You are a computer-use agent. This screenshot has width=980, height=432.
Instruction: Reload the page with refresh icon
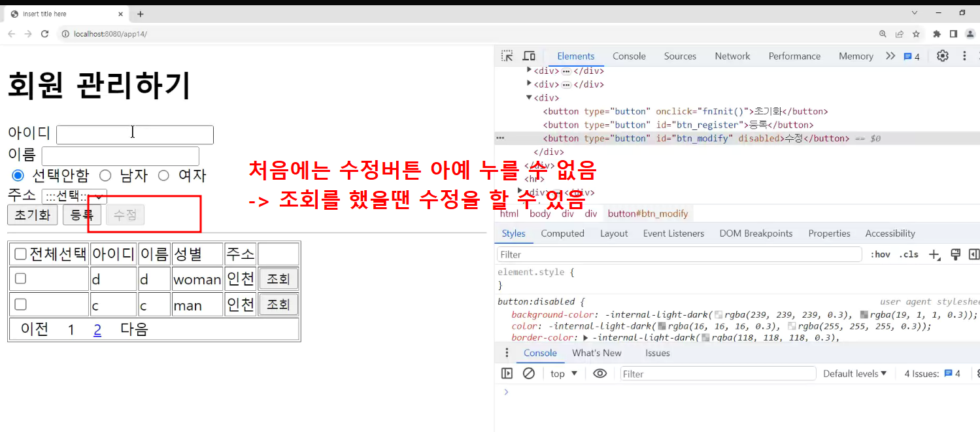45,34
